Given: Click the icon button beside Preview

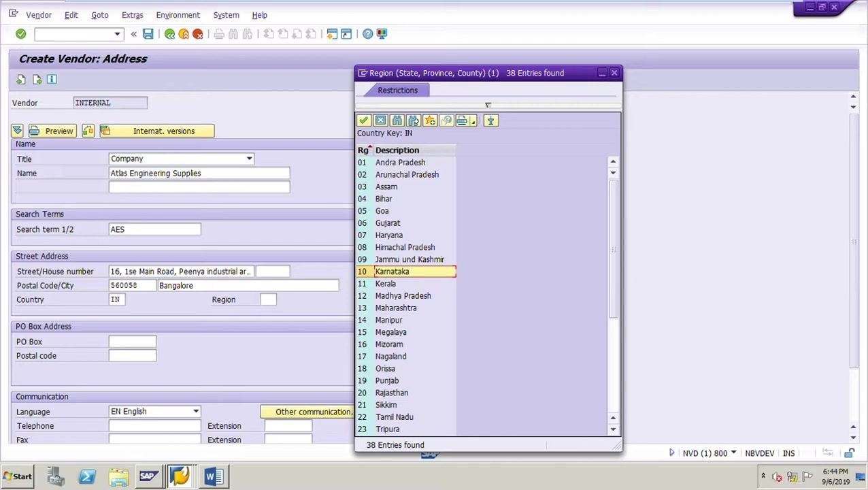Looking at the screenshot, I should coord(88,131).
